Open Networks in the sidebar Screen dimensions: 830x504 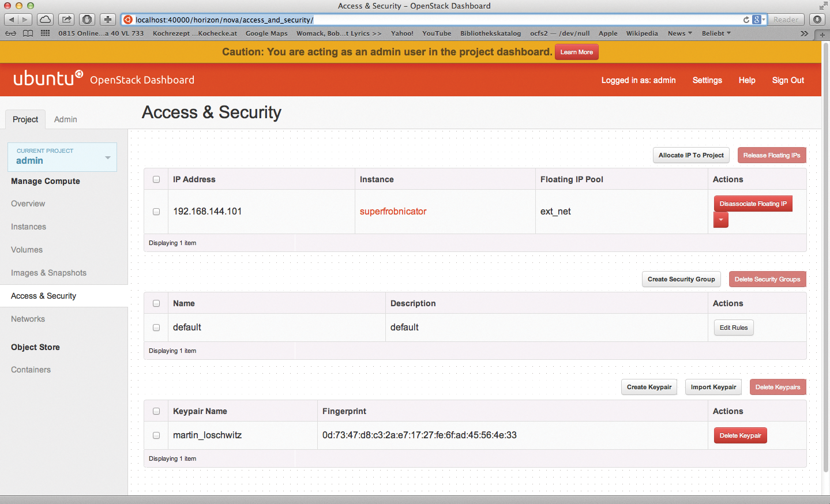[28, 319]
